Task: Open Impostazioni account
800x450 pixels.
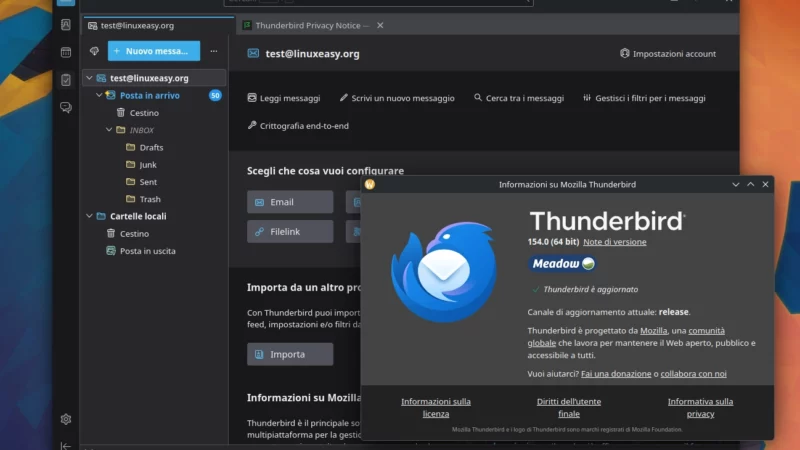Action: coord(668,54)
